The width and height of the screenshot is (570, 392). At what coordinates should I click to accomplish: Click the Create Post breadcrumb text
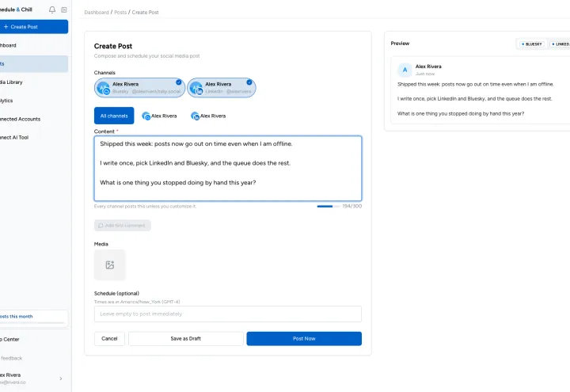click(x=146, y=13)
